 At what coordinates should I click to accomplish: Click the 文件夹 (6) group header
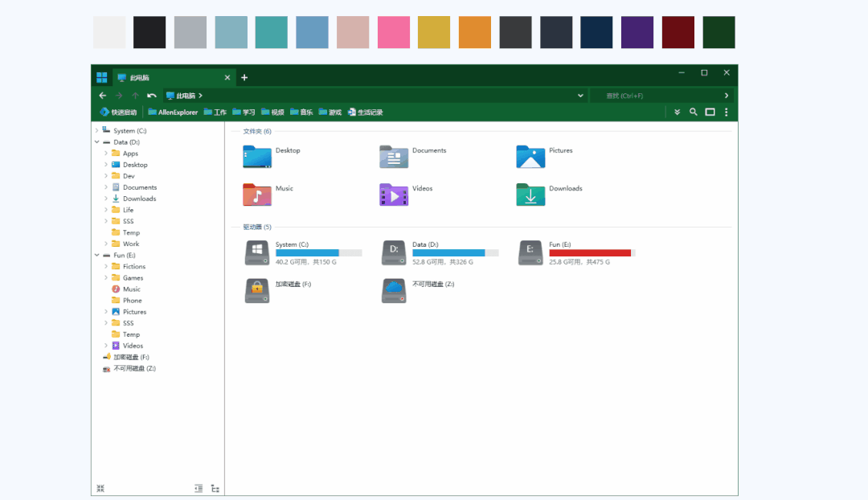coord(257,131)
